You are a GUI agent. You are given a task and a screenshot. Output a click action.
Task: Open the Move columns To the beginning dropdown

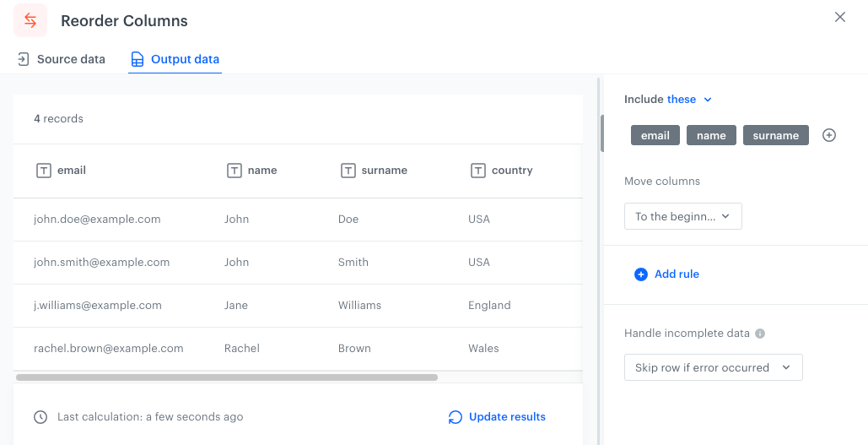point(682,216)
